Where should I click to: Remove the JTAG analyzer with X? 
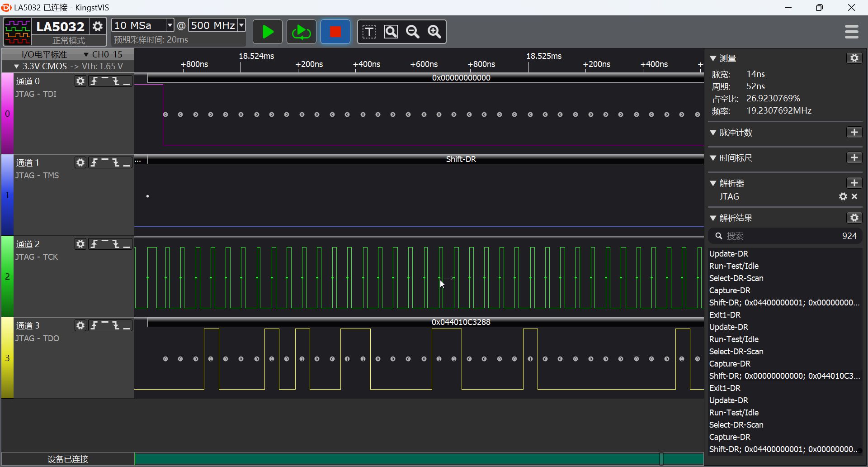[854, 196]
